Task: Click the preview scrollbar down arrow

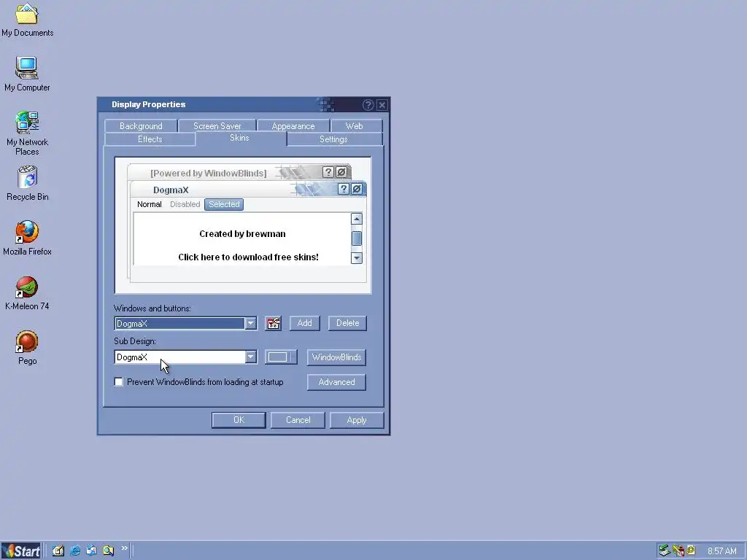Action: point(356,258)
